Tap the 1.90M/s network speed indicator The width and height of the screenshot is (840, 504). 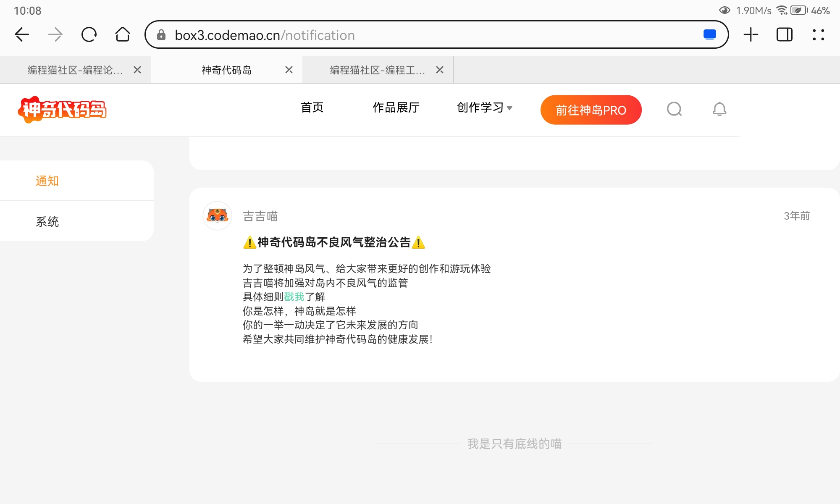pos(753,11)
